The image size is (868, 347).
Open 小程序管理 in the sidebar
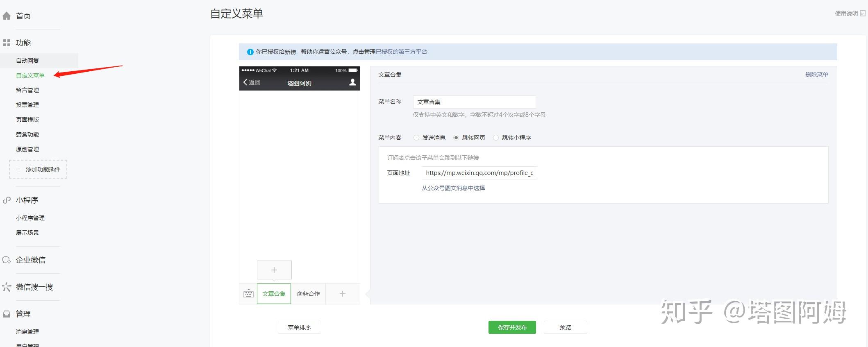click(30, 218)
